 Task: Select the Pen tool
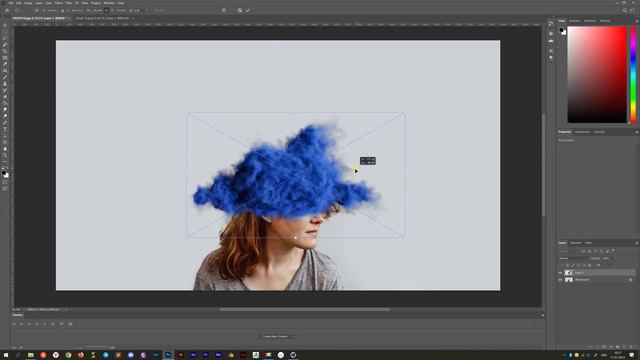click(x=5, y=123)
